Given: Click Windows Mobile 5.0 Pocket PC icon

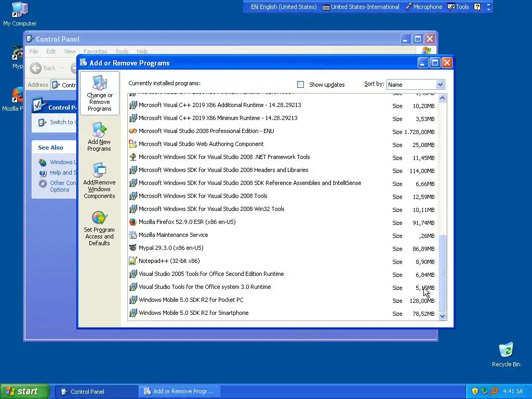Looking at the screenshot, I should tap(133, 300).
